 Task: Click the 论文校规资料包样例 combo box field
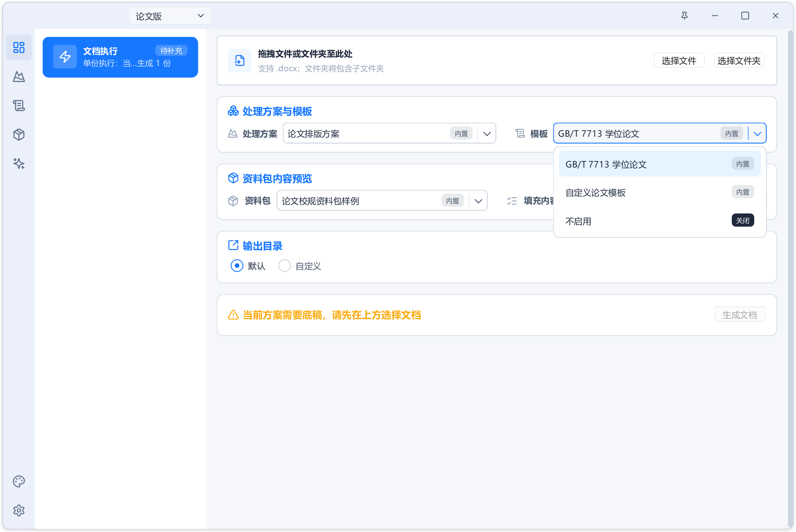[x=382, y=200]
